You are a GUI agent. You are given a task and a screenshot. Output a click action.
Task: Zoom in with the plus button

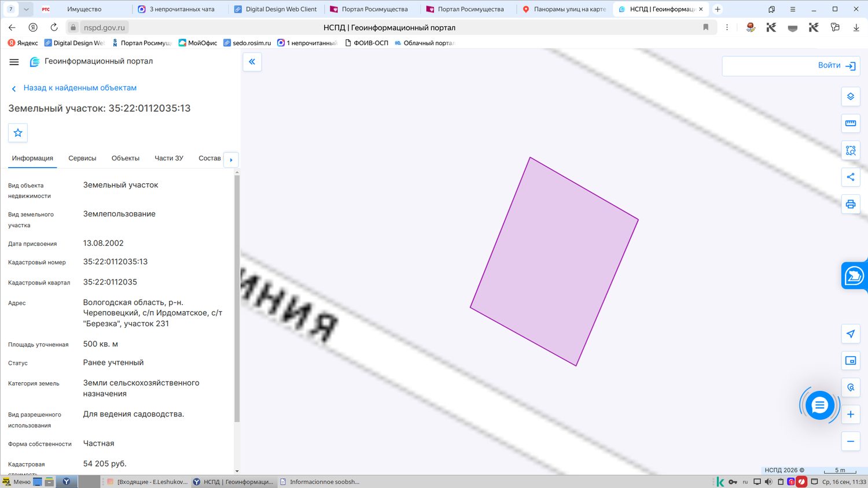tap(851, 414)
